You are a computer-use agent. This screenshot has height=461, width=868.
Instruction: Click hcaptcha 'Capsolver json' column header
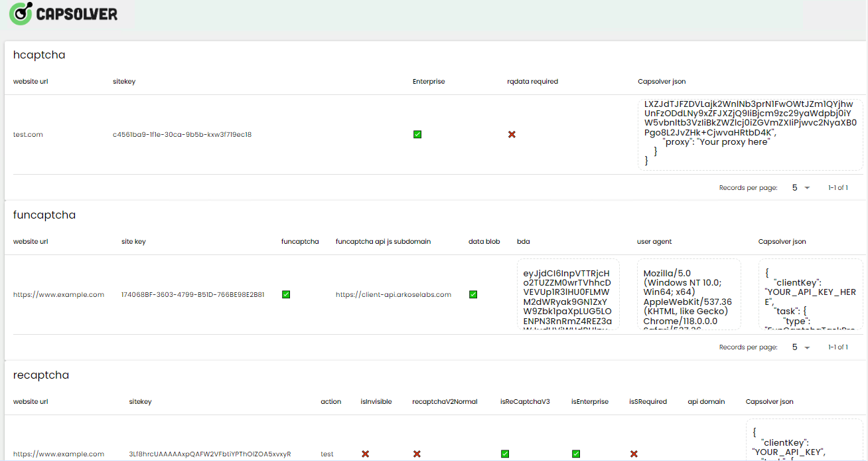point(662,82)
